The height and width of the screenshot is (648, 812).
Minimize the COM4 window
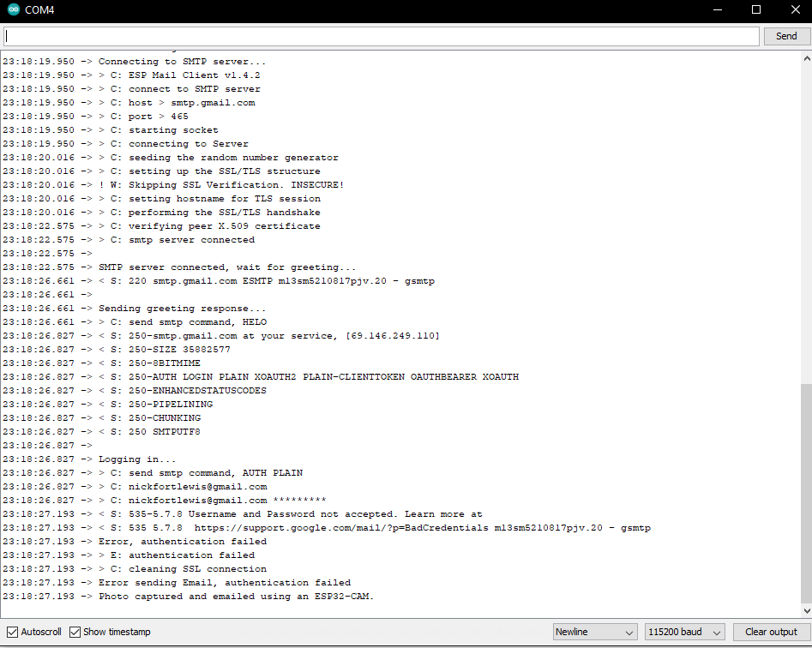click(717, 9)
